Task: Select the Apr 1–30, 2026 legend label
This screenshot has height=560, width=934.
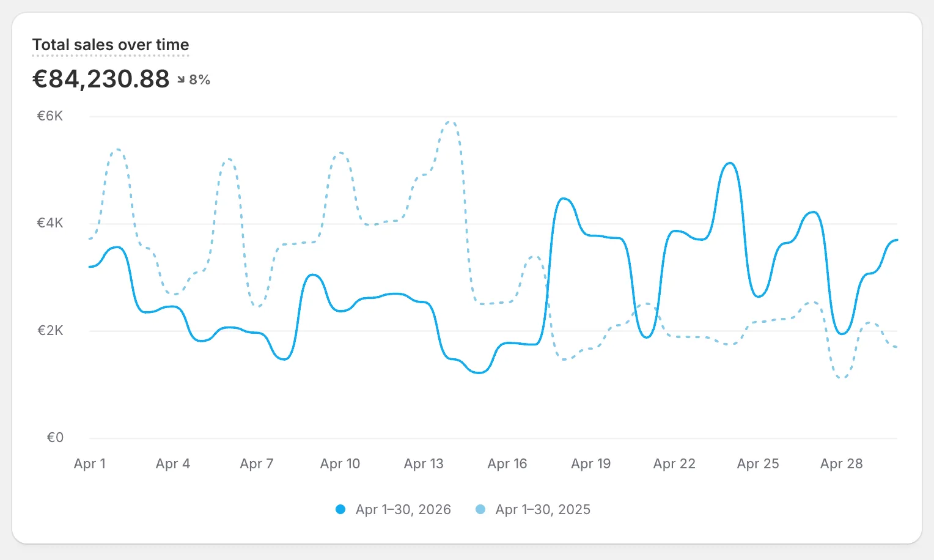Action: point(403,509)
